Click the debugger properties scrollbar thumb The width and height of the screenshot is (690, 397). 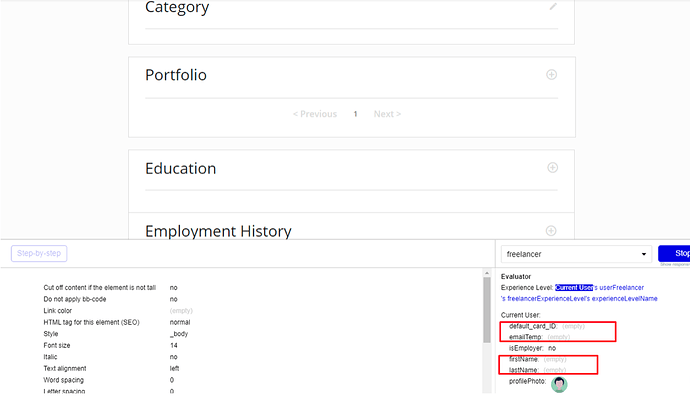point(487,310)
